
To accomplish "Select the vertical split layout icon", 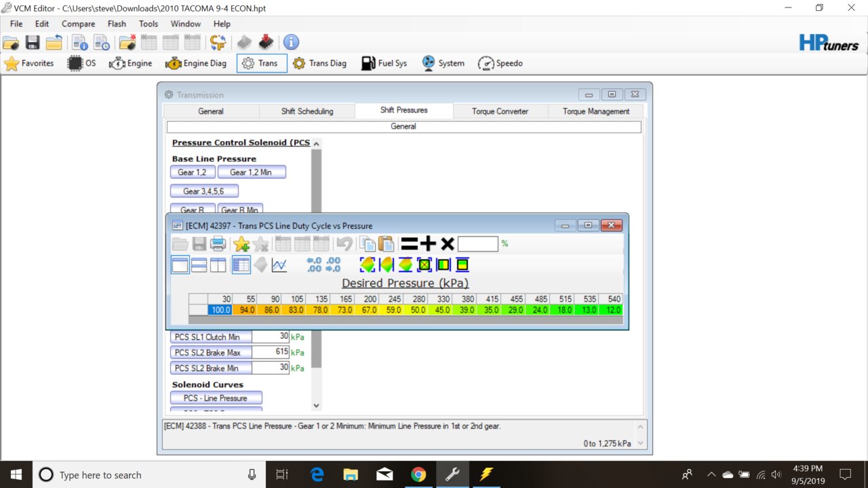I will coord(218,265).
